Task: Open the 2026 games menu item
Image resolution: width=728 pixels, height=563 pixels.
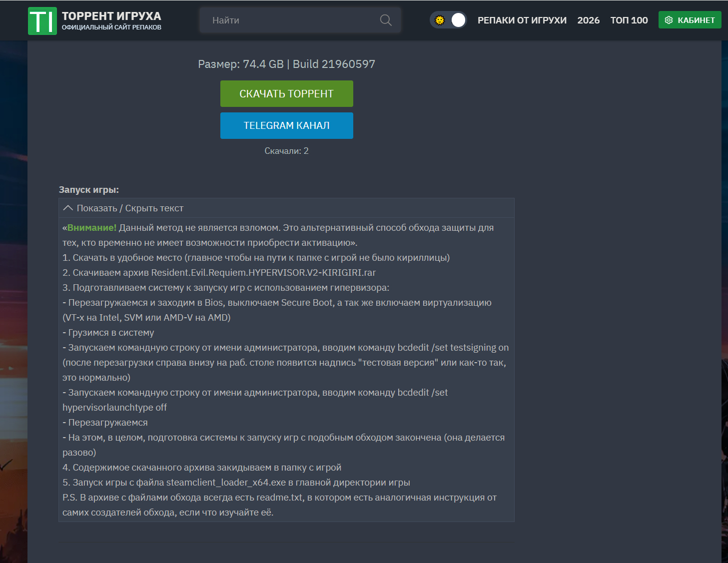Action: tap(588, 20)
